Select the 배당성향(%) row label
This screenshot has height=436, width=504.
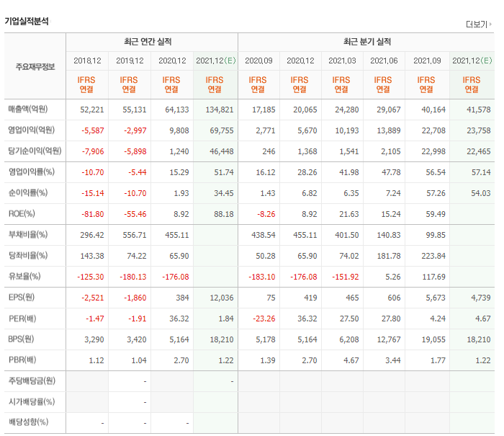point(28,422)
